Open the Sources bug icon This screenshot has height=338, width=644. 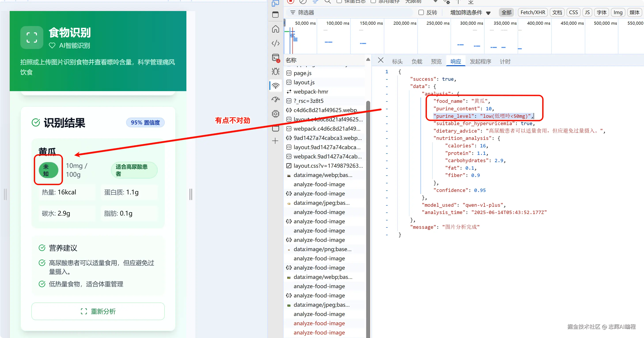(275, 71)
